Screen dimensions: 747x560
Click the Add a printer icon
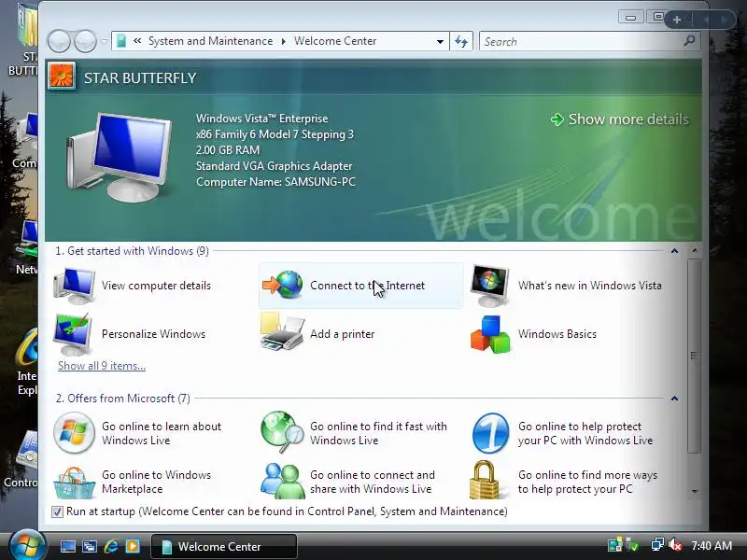pyautogui.click(x=282, y=332)
